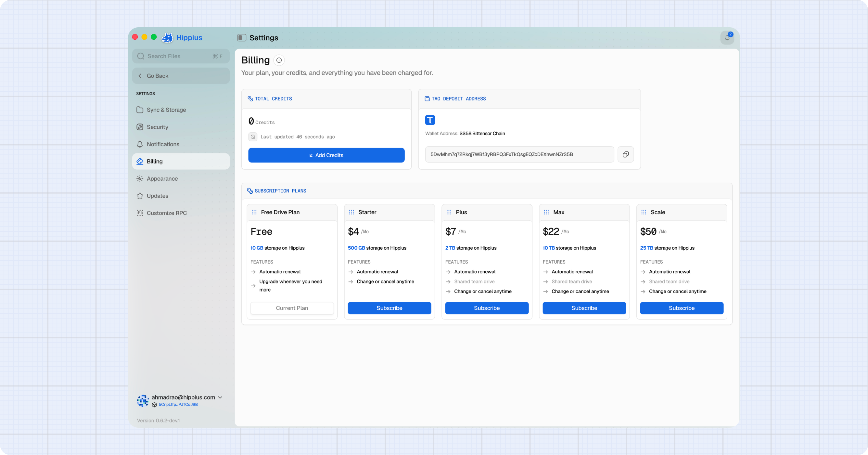Click the "25 TB" storage text
The width and height of the screenshot is (868, 455).
coord(647,248)
